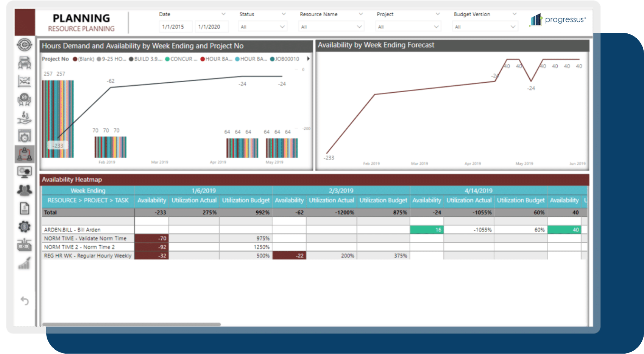
Task: Click the green 16 availability cell
Action: tap(427, 230)
